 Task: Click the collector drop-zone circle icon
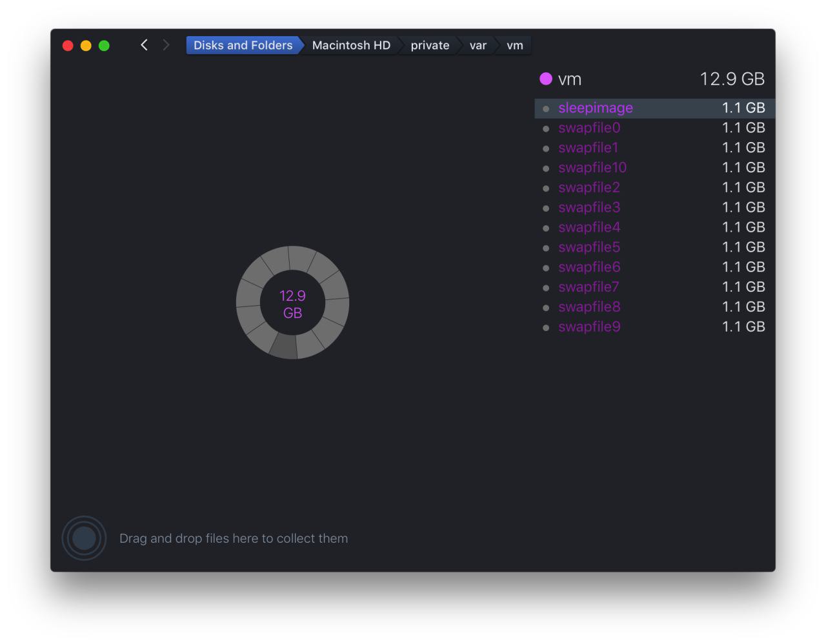pos(84,538)
